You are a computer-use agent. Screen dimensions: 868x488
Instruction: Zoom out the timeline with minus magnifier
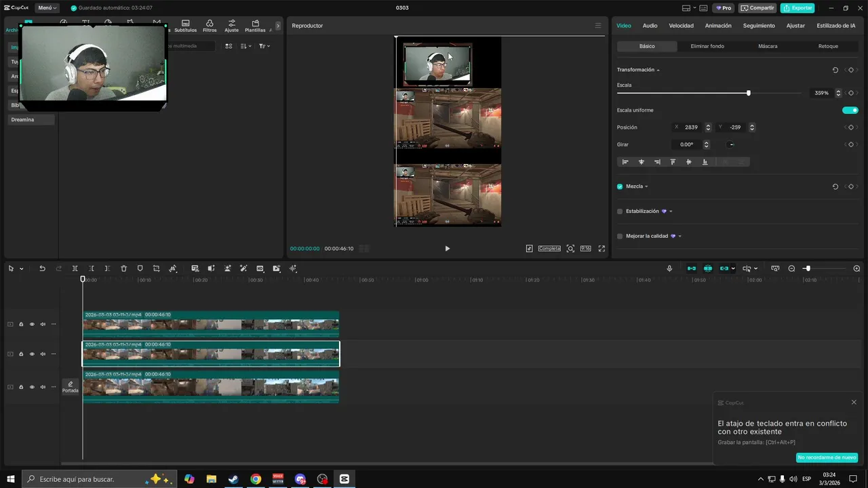791,268
